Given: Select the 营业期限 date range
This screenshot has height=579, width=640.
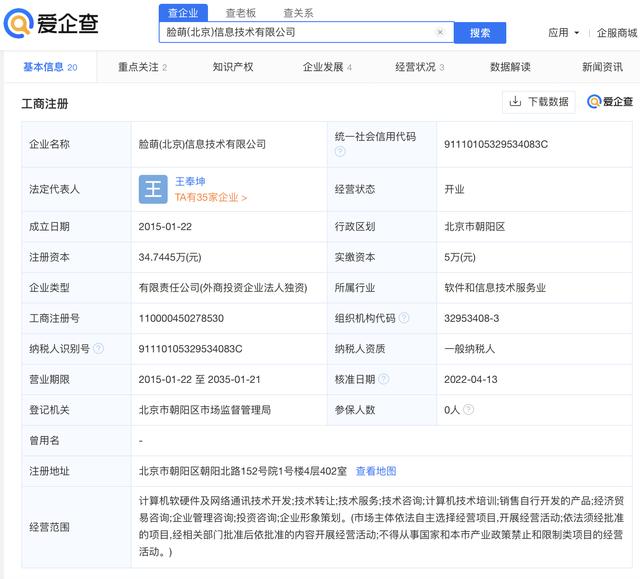Looking at the screenshot, I should (x=199, y=379).
